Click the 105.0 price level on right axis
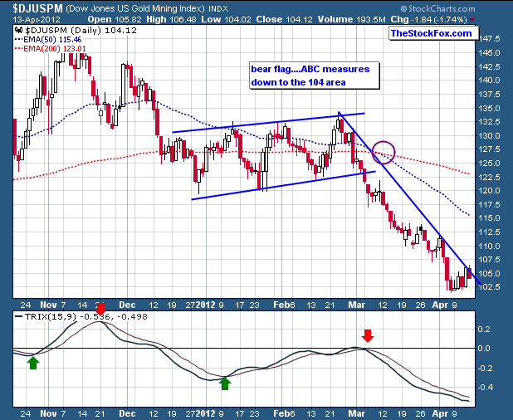 tap(493, 273)
